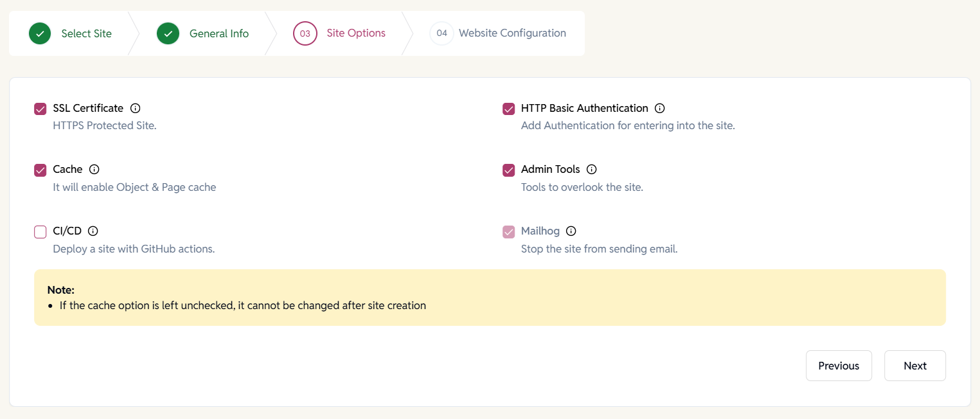980x419 pixels.
Task: Click the disabled Mailhog checkbox
Action: click(x=508, y=231)
